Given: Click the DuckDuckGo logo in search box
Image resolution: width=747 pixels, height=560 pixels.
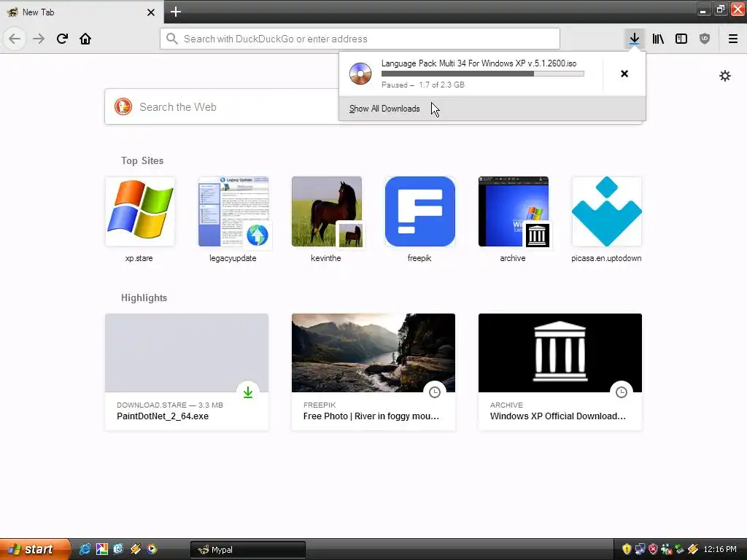Looking at the screenshot, I should 123,106.
